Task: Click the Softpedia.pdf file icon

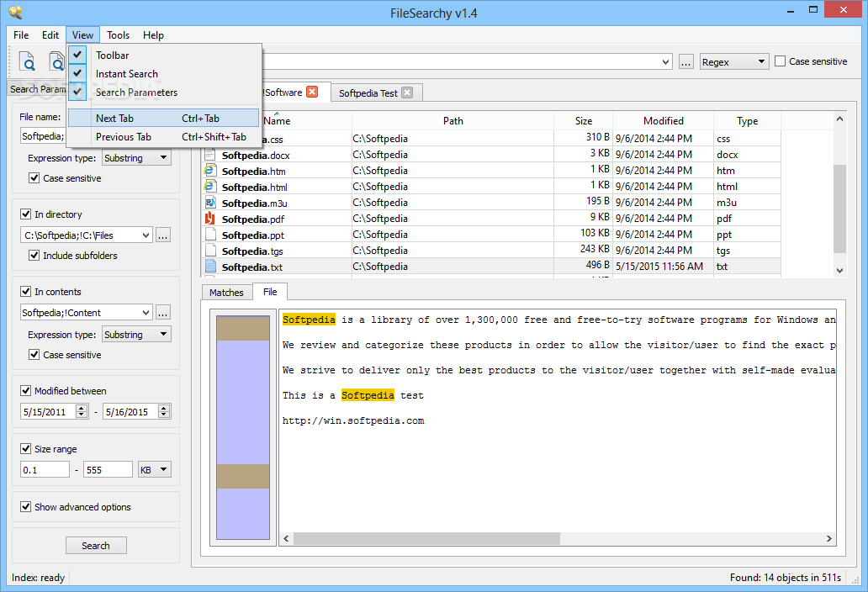Action: (x=209, y=219)
